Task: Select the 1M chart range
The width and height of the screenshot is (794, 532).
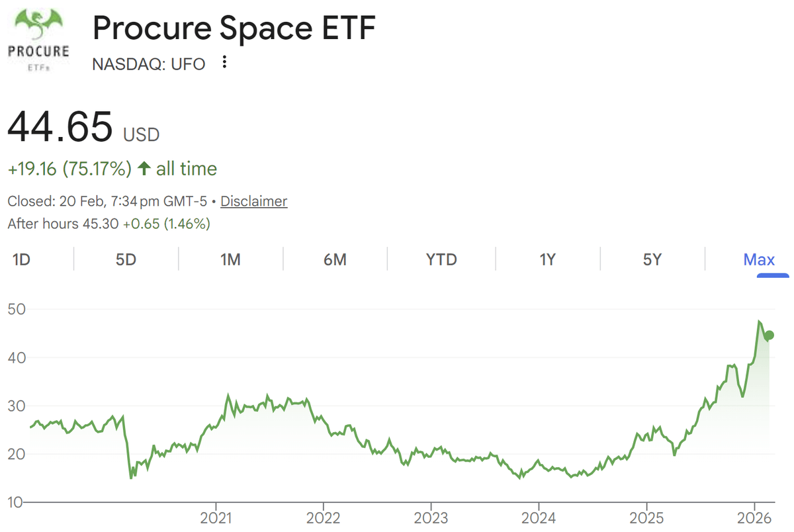Action: coord(230,259)
